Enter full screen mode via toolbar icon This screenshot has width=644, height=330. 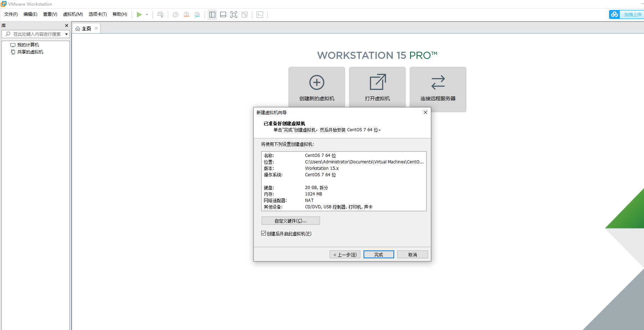tap(234, 15)
